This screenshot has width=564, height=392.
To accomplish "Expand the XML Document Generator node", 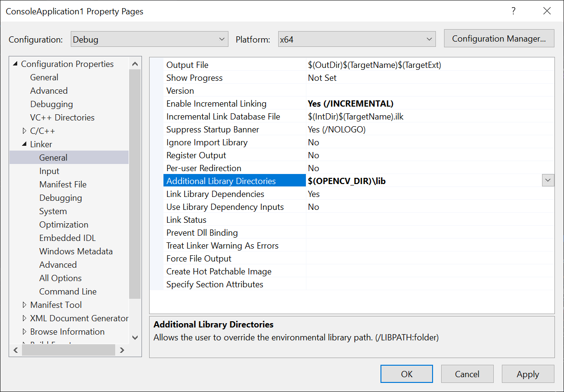I will point(24,318).
